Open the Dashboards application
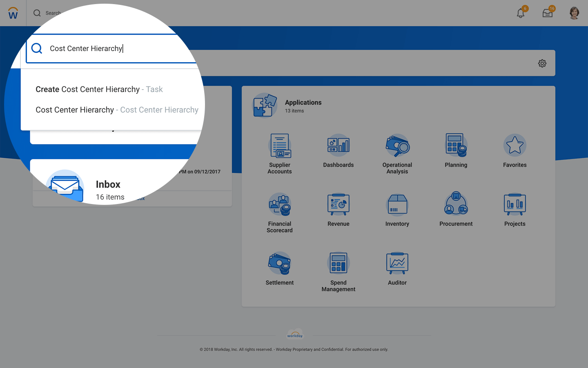 (338, 146)
